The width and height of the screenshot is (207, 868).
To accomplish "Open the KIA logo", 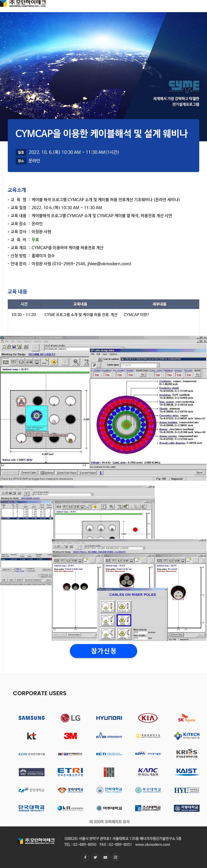I will point(148,718).
